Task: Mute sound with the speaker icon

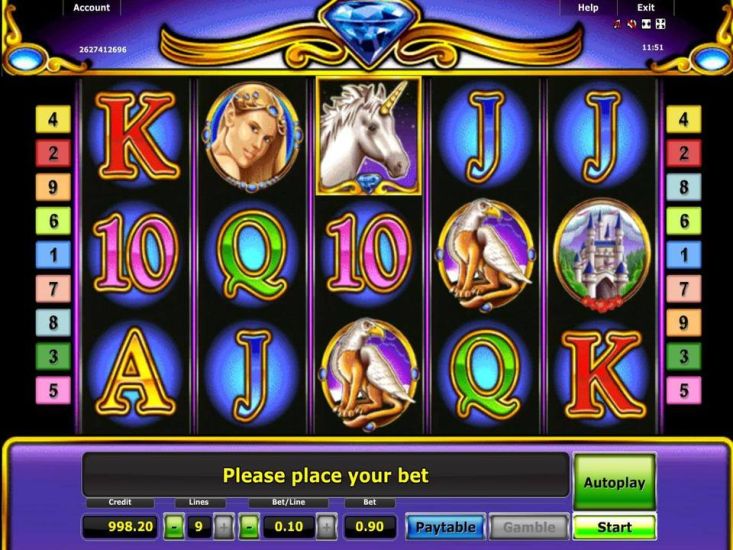Action: 632,24
